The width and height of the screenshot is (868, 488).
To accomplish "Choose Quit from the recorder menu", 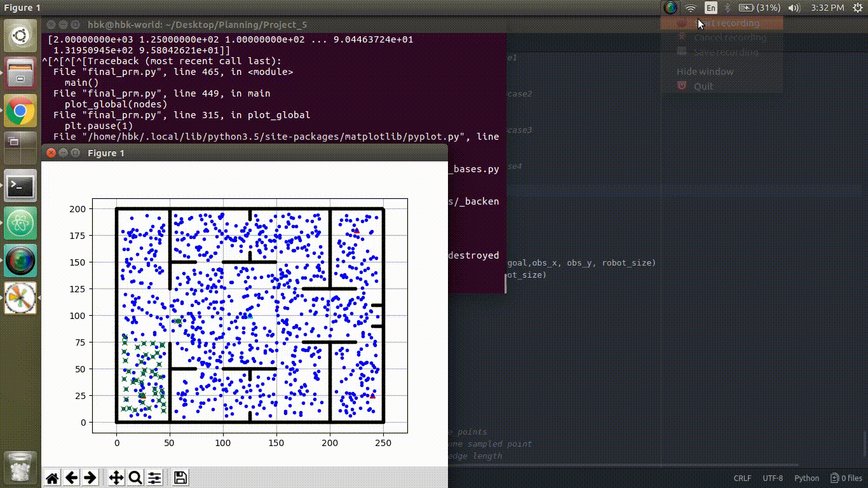I will pos(722,86).
